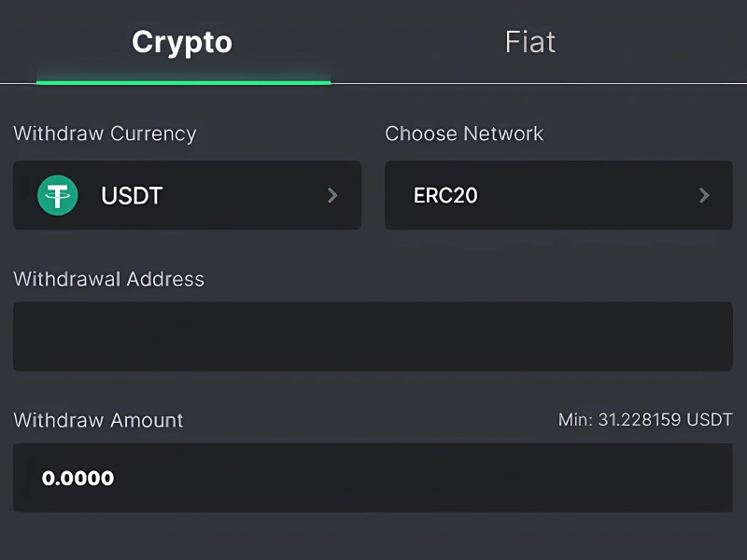Click the divider line under Fiat tab
The width and height of the screenshot is (747, 560).
pos(538,84)
